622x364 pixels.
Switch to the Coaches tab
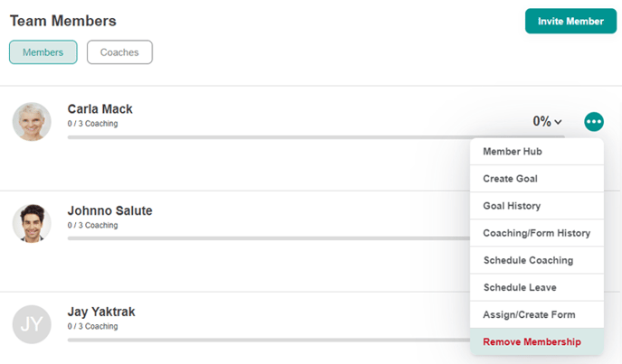click(119, 52)
